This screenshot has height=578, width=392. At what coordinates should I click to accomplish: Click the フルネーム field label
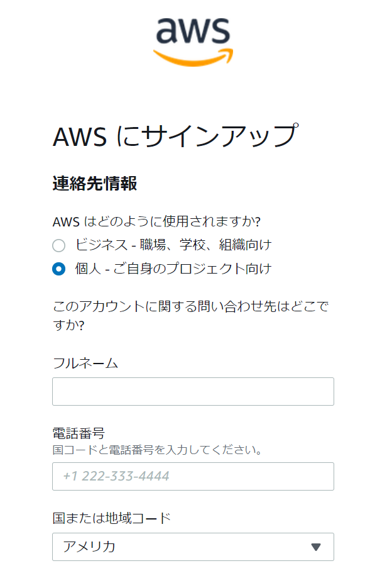(85, 364)
